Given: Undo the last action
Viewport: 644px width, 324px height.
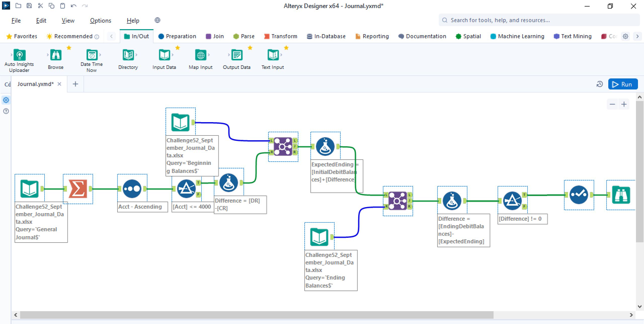Looking at the screenshot, I should tap(73, 6).
